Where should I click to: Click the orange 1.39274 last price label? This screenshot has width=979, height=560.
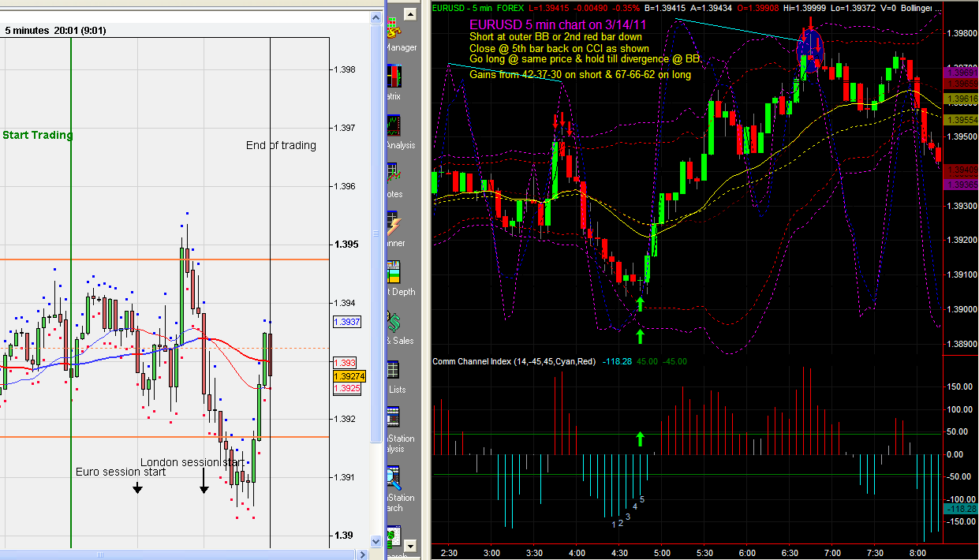coord(349,376)
